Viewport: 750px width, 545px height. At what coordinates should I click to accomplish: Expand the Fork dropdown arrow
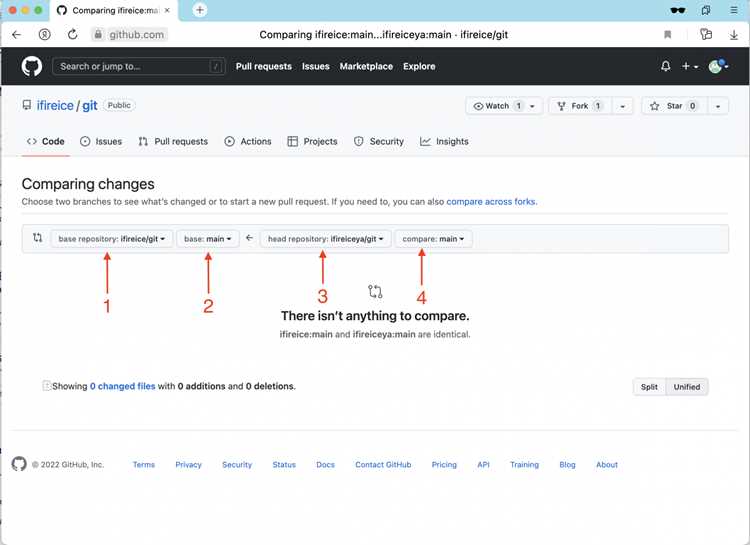[x=622, y=106]
